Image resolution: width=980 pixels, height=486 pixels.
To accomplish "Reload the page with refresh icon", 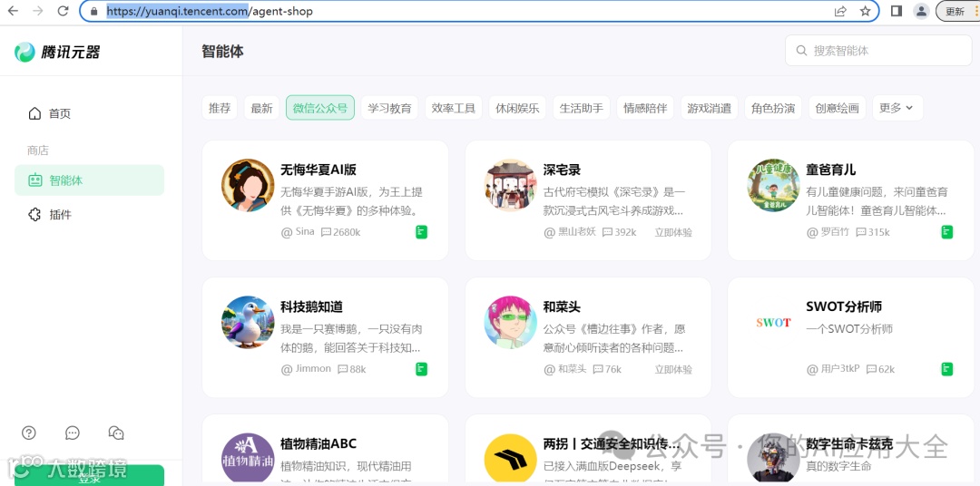I will pos(63,11).
